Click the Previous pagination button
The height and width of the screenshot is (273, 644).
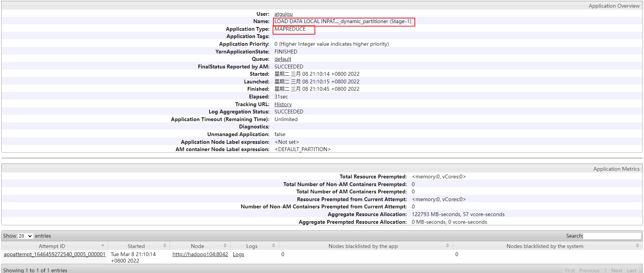589,270
